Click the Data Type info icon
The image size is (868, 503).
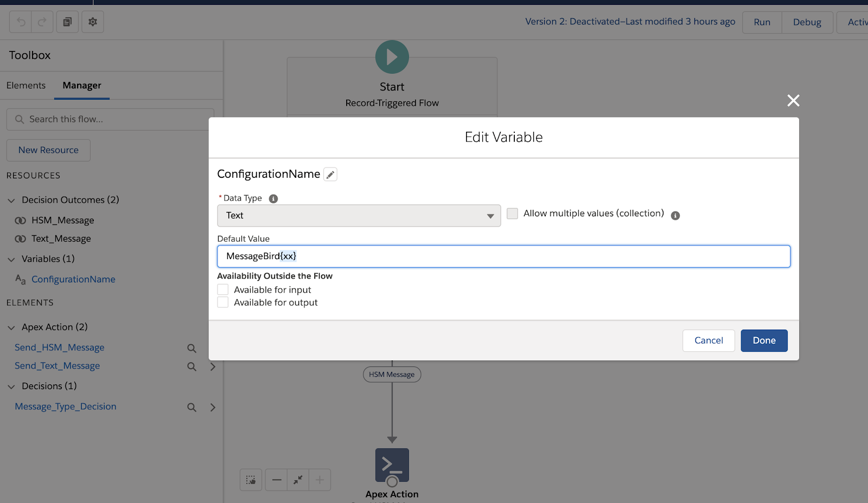click(273, 198)
